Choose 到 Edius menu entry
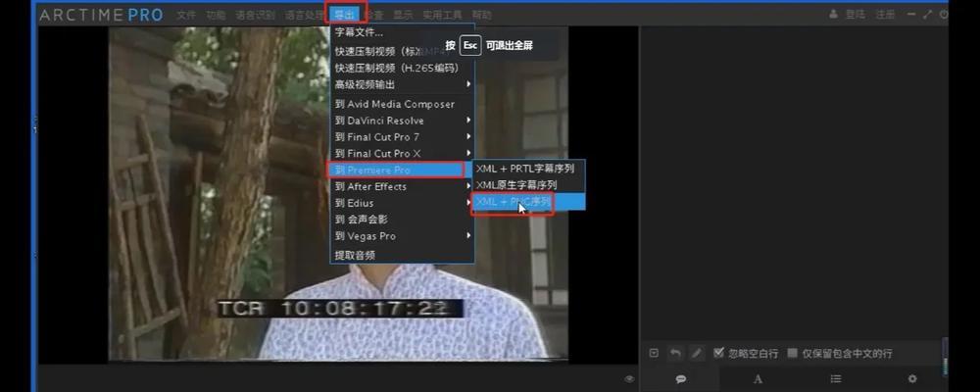The width and height of the screenshot is (980, 392). tap(402, 203)
